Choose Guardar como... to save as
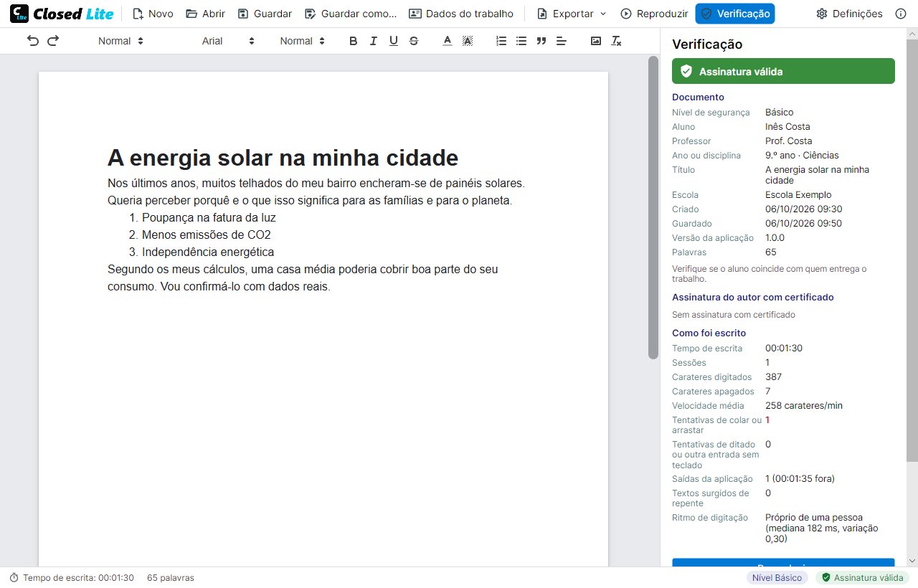This screenshot has height=588, width=918. point(351,14)
